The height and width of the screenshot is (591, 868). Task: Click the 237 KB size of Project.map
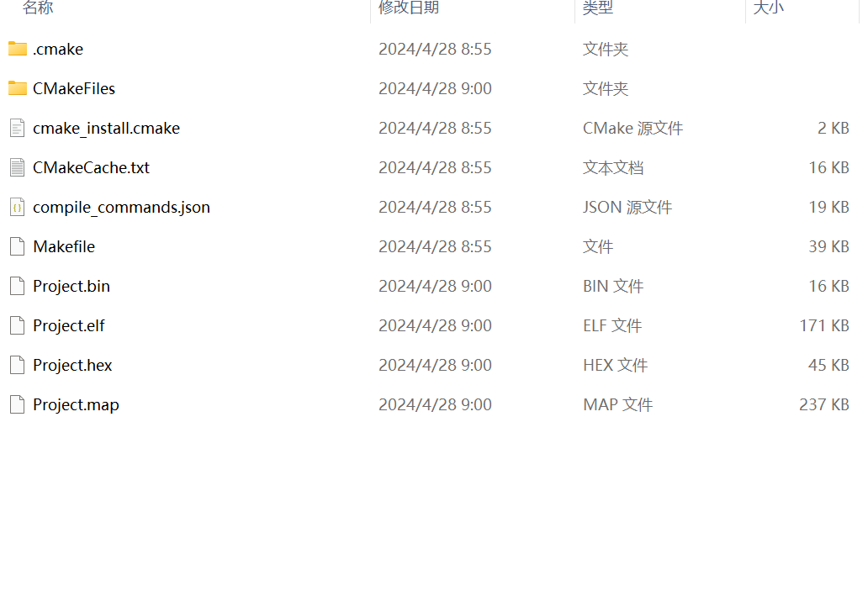pos(823,404)
